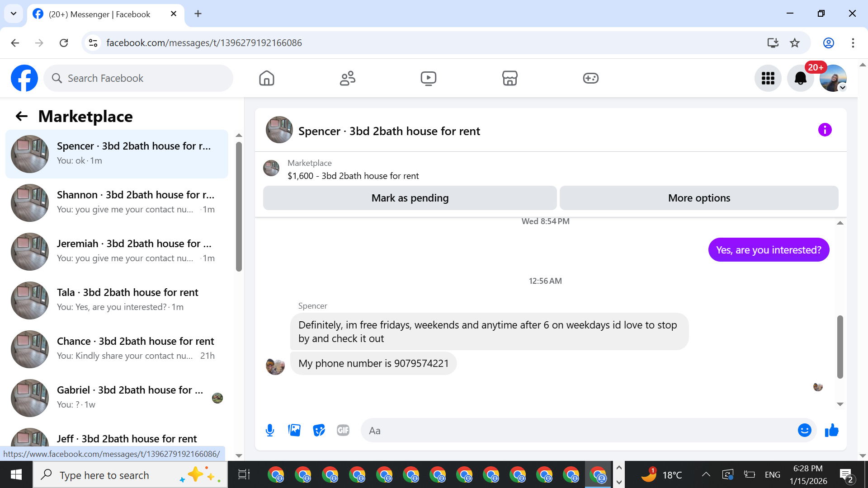Open conversation information purple icon
Viewport: 868px width, 488px height.
pyautogui.click(x=825, y=130)
